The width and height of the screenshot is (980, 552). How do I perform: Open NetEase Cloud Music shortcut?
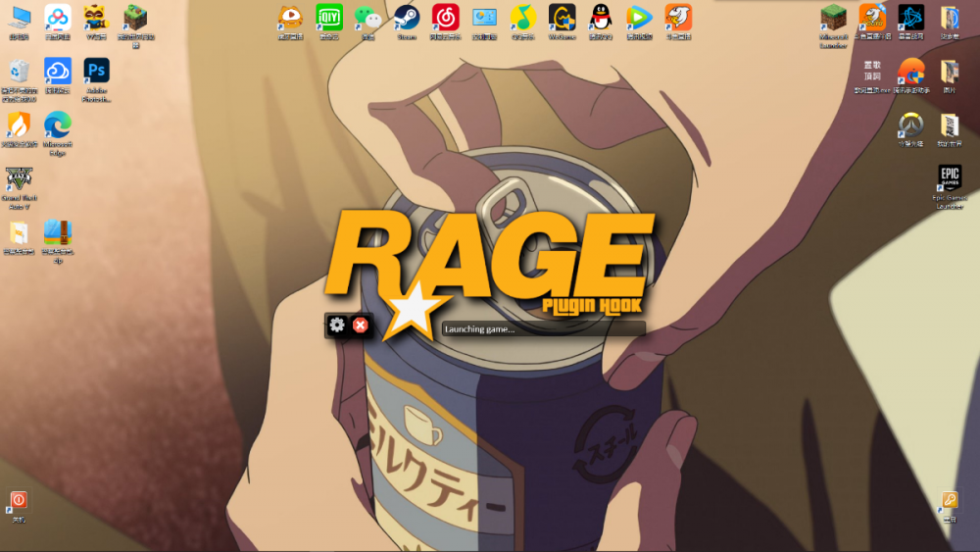click(446, 18)
